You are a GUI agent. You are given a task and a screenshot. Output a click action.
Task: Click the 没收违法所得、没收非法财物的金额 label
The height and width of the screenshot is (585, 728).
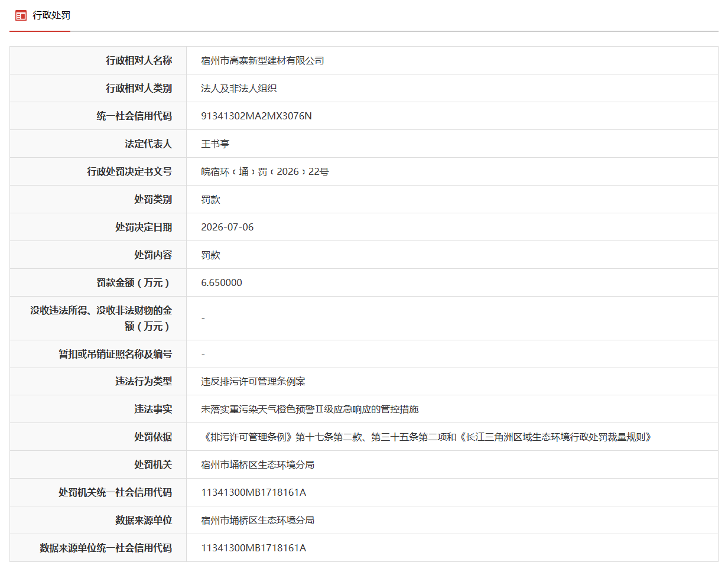click(x=101, y=318)
